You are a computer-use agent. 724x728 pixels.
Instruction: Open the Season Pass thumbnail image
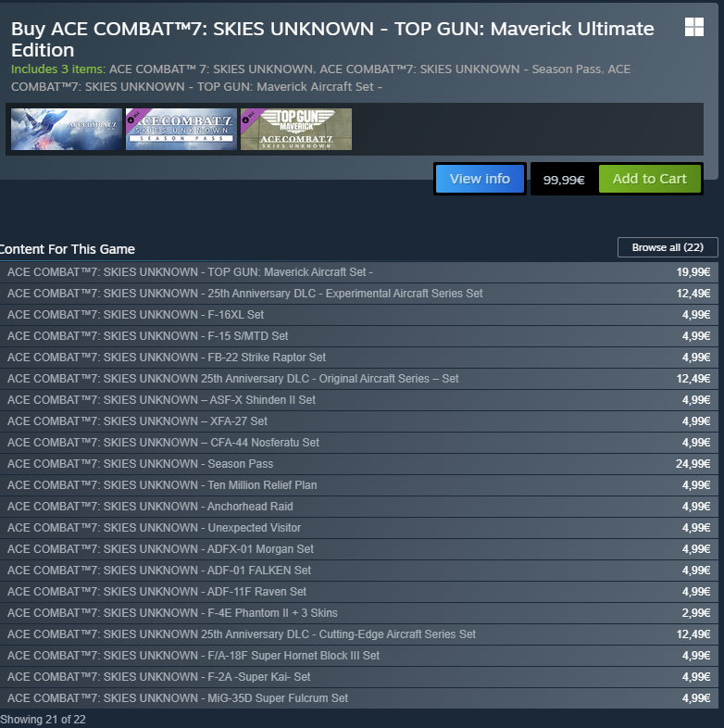point(181,129)
